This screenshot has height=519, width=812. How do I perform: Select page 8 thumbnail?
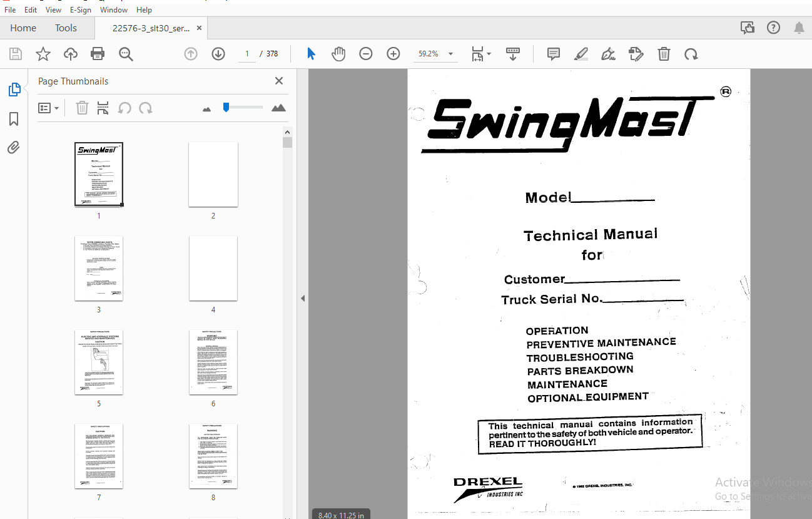(213, 456)
